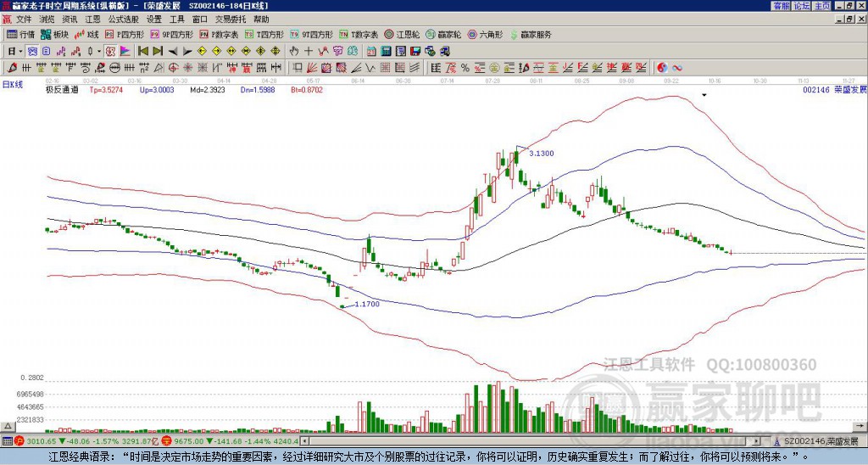Click the Tp=3.5274 indicator value
Viewport: 868px width, 465px height.
coord(106,89)
